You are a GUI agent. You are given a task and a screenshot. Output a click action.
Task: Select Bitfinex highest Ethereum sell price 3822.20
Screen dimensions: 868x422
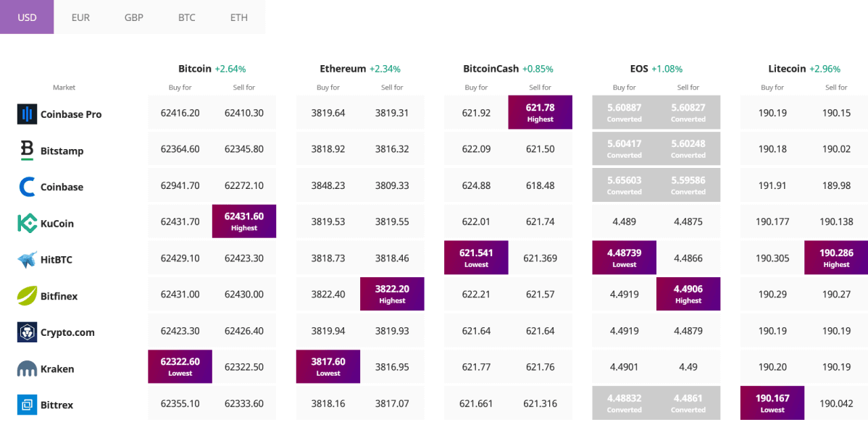[x=392, y=294]
